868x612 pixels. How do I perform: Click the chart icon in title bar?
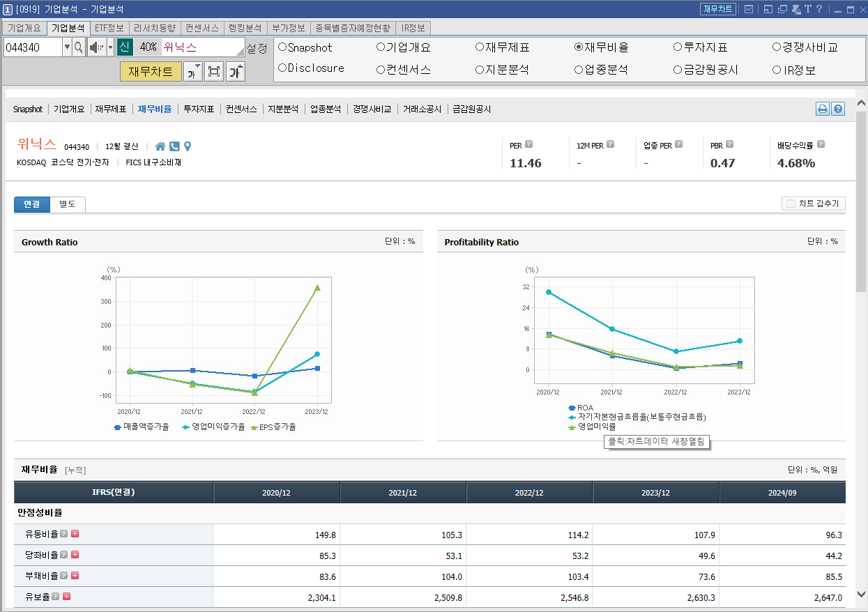click(x=749, y=9)
